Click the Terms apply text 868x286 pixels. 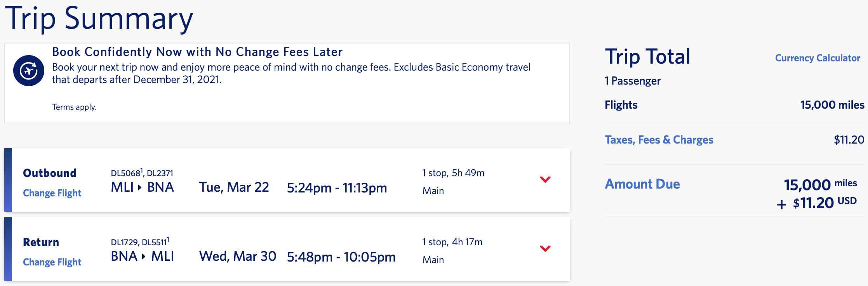coord(74,106)
